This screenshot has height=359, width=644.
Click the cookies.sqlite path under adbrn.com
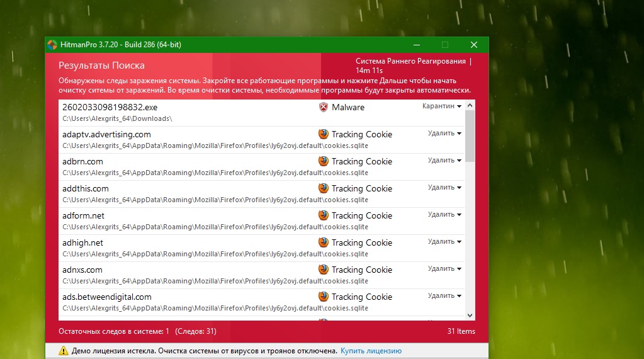[x=215, y=173]
